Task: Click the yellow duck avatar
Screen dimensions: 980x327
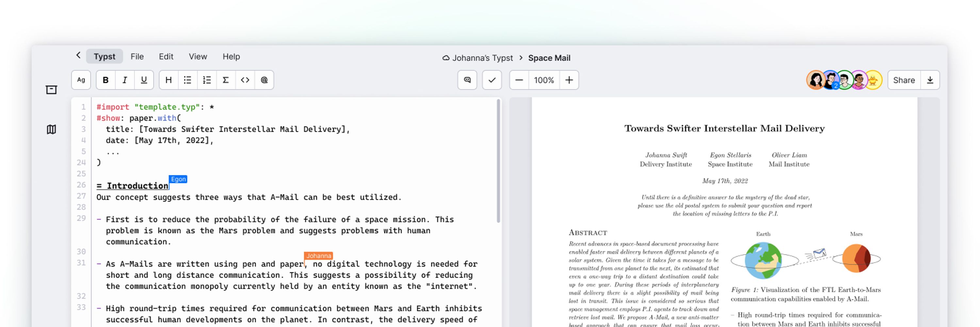Action: coord(873,80)
